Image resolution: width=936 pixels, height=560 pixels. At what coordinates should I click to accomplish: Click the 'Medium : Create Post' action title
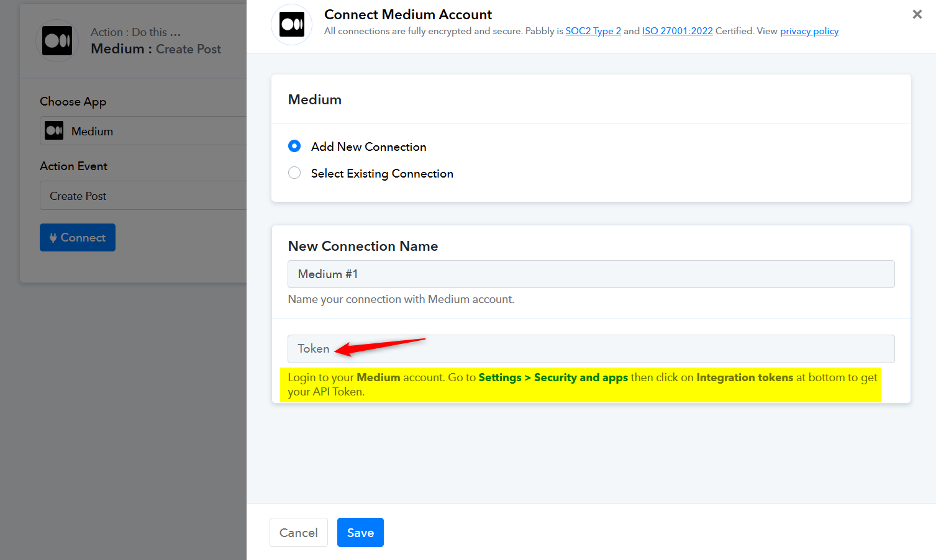[x=156, y=49]
